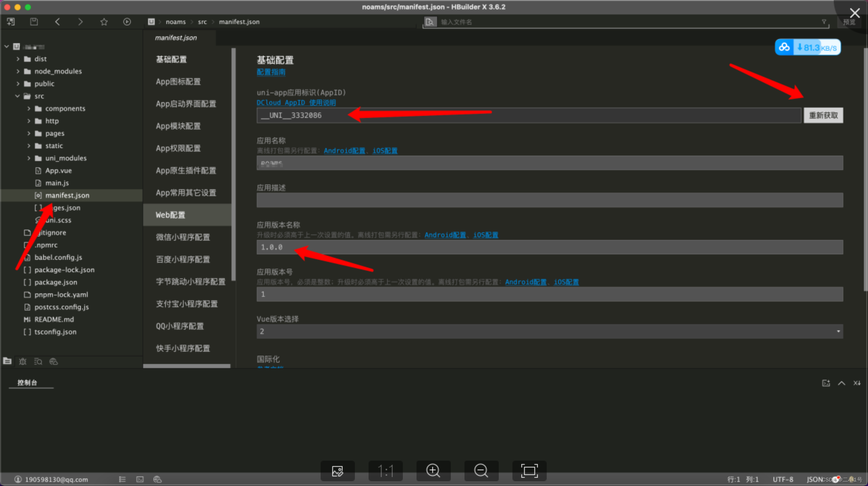Viewport: 868px width, 486px height.
Task: Expand the node_modules folder
Action: click(x=18, y=71)
